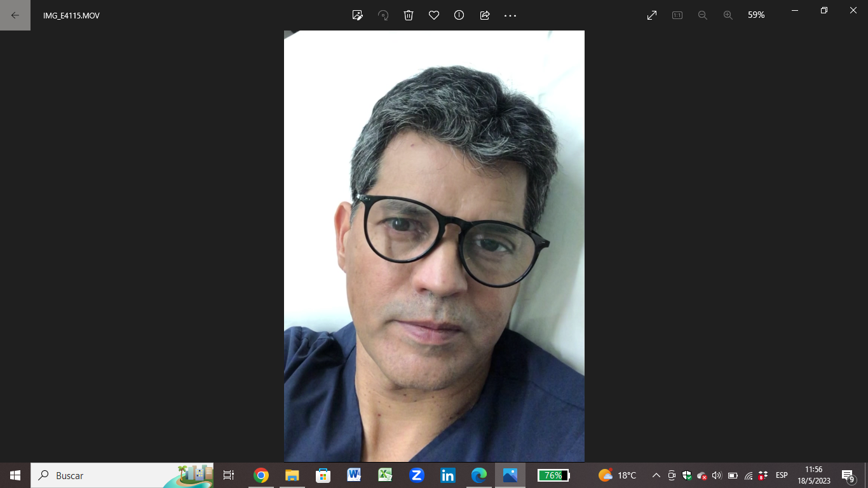The image size is (868, 488).
Task: Show file info panel
Action: (459, 15)
